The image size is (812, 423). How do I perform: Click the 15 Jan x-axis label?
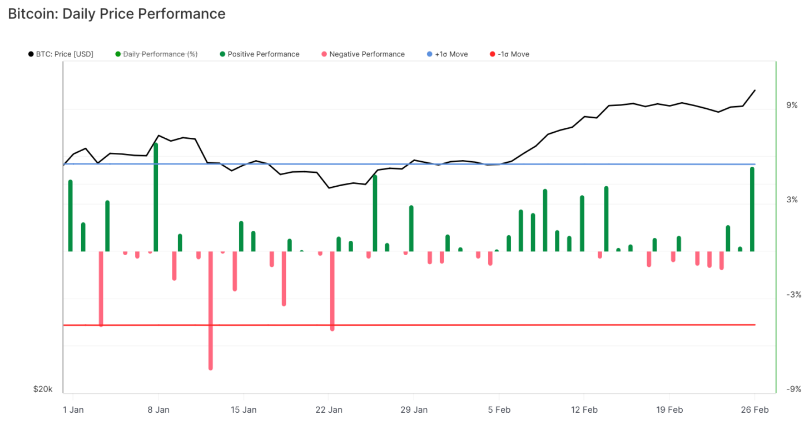tap(243, 410)
